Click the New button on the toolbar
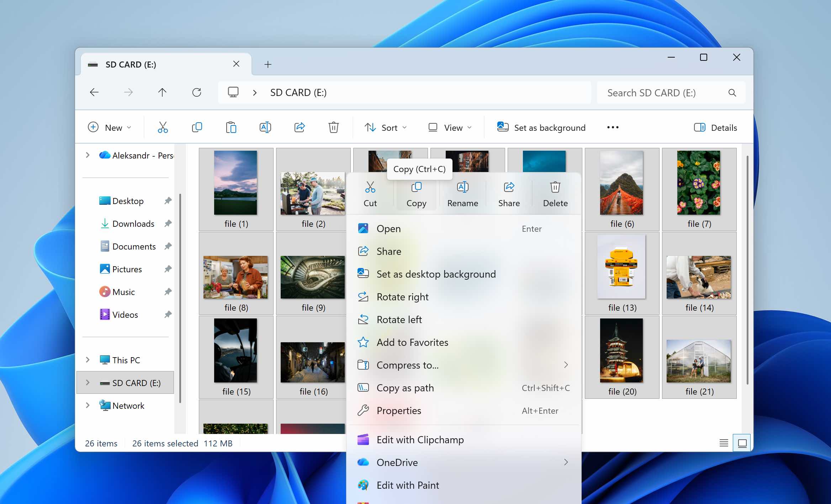The height and width of the screenshot is (504, 831). (110, 127)
